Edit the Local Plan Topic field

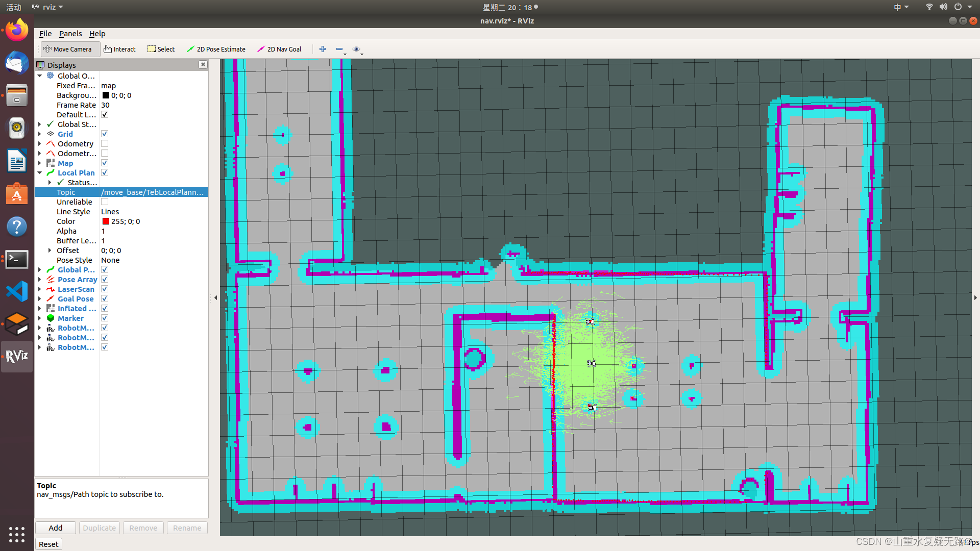pyautogui.click(x=154, y=192)
